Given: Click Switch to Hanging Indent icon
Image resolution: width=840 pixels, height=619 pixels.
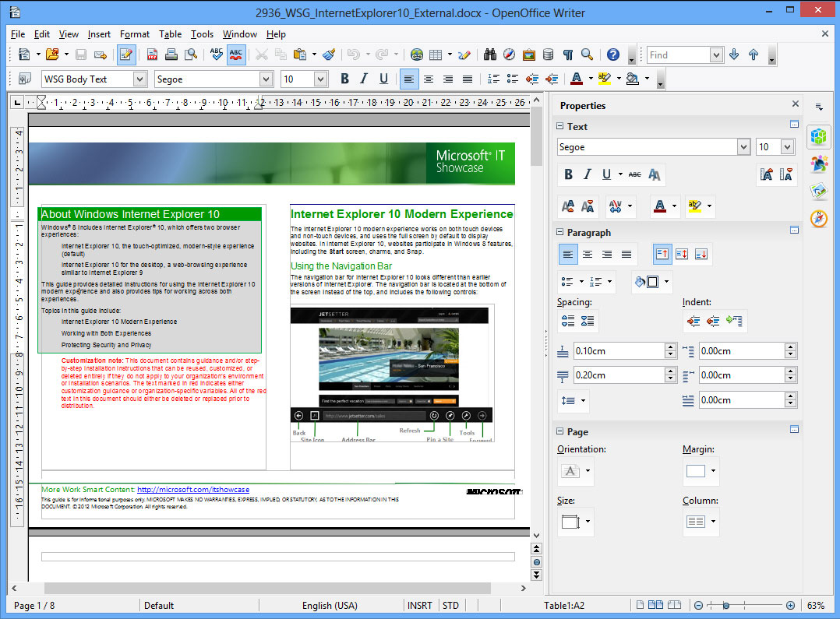Looking at the screenshot, I should tap(734, 322).
